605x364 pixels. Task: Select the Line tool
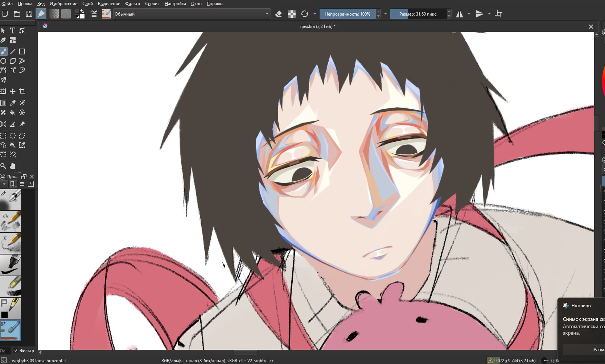point(13,51)
